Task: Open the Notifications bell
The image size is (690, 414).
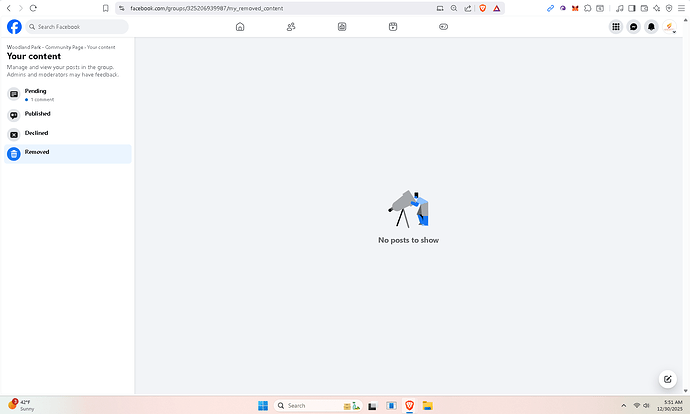Action: point(651,27)
